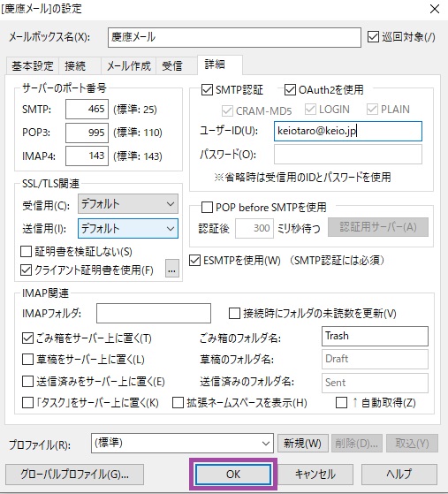448x494 pixels.
Task: Switch to メール作成 tab
Action: pos(129,66)
